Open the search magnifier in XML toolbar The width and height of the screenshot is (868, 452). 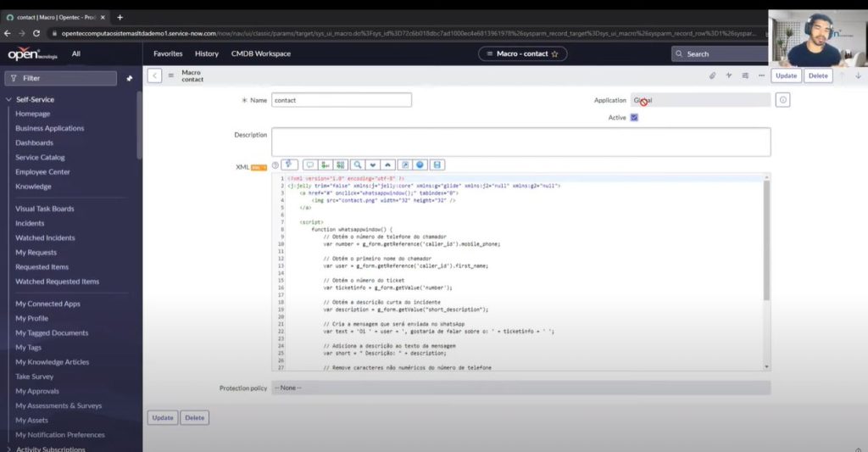(x=358, y=165)
